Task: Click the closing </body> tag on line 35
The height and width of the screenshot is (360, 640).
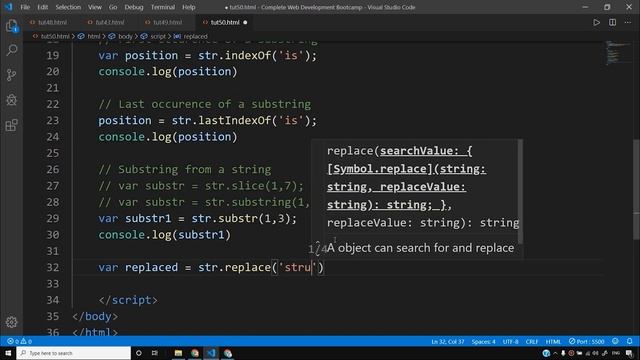Action: [95, 316]
